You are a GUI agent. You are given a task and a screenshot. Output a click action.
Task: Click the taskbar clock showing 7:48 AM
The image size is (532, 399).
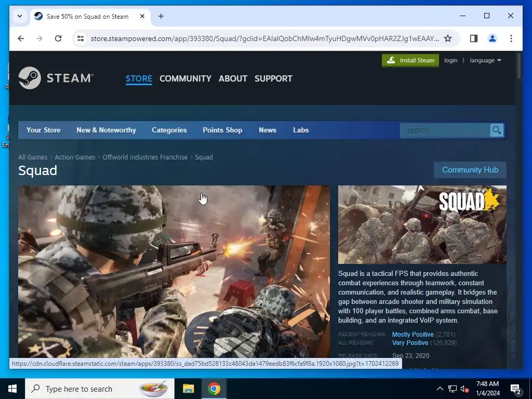487,389
